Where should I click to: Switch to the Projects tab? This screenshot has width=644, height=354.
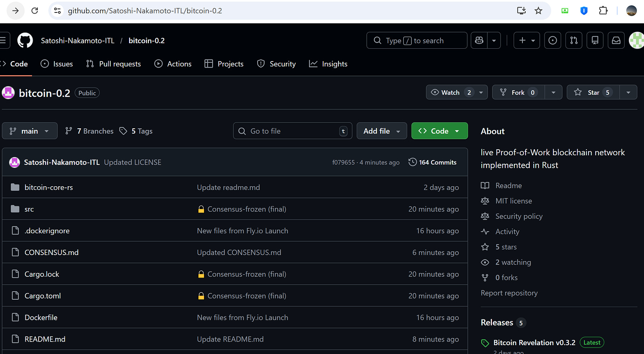point(224,64)
